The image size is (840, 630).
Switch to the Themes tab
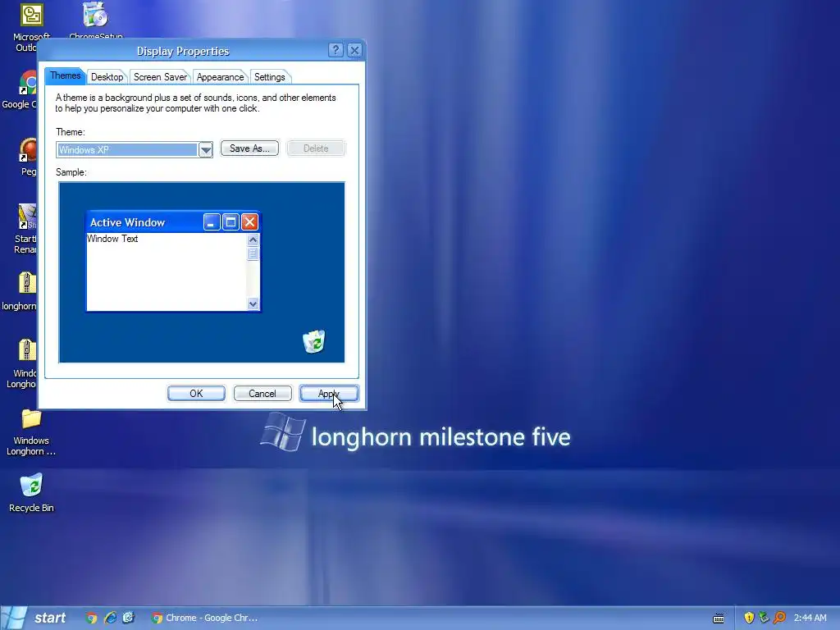65,76
